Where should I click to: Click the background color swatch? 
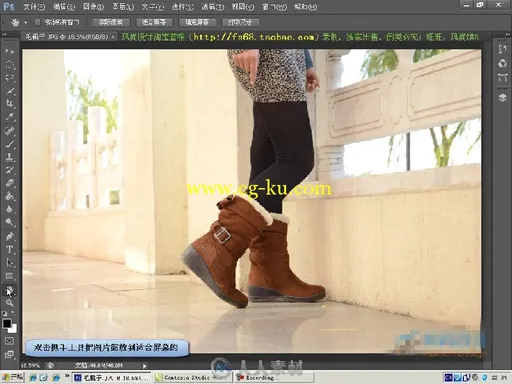coord(13,329)
